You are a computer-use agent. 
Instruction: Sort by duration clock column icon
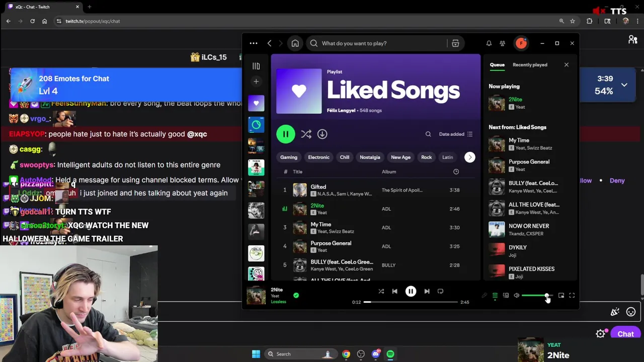pyautogui.click(x=456, y=172)
